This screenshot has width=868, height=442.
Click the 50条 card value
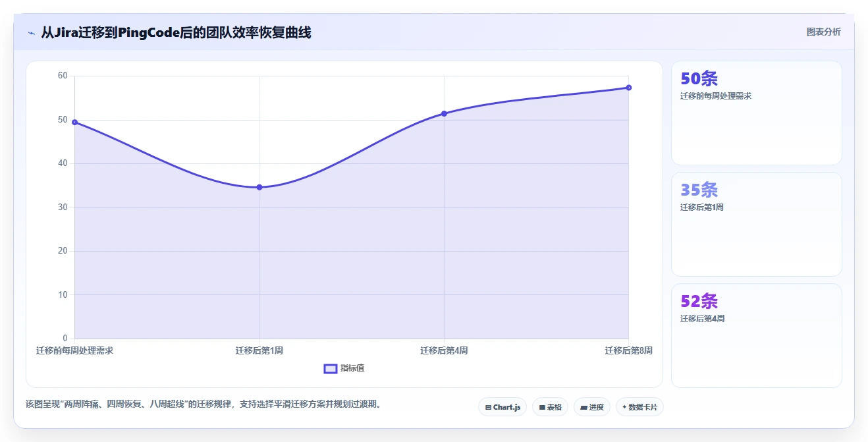[x=699, y=79]
